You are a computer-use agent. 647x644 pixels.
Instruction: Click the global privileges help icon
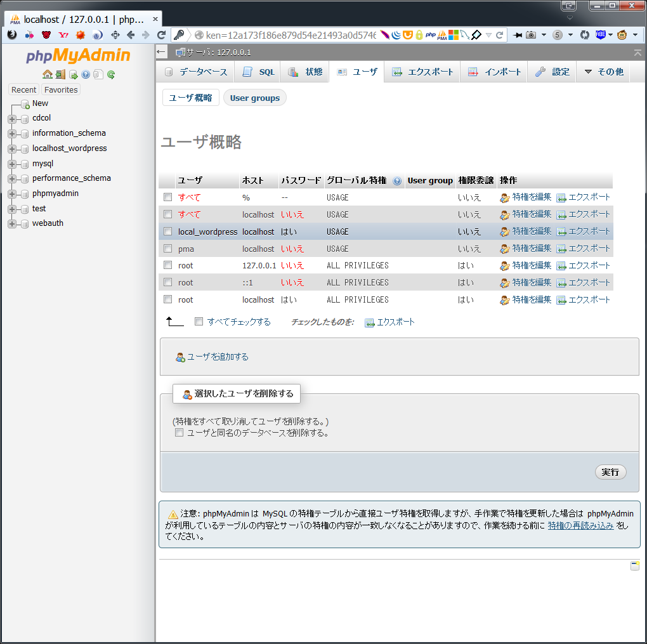397,181
